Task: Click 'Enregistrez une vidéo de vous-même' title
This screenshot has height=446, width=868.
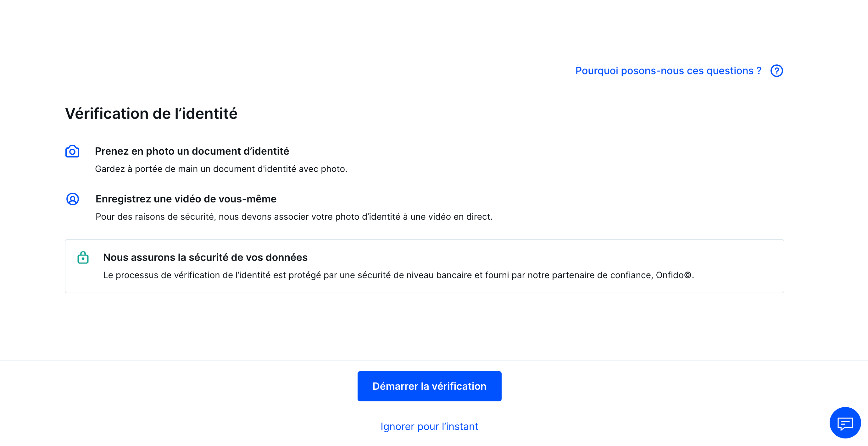Action: [x=186, y=199]
